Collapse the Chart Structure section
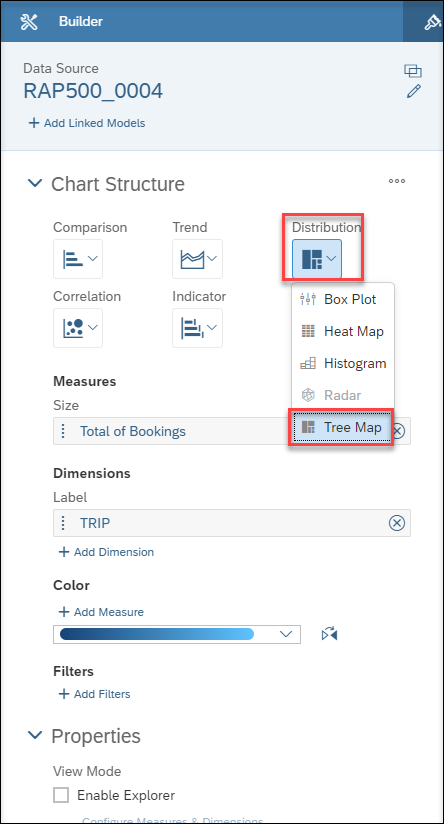The image size is (444, 824). [35, 183]
